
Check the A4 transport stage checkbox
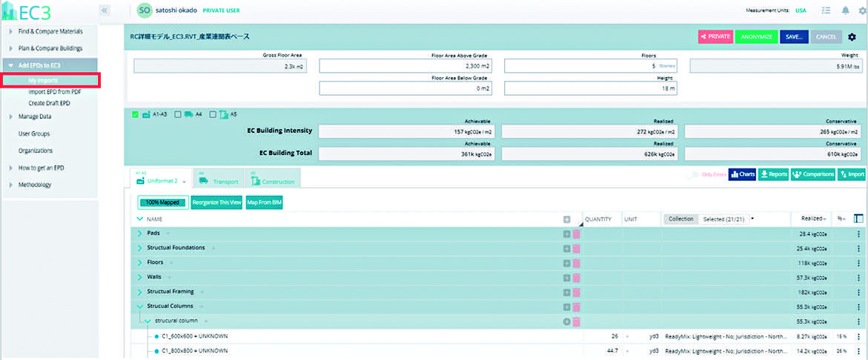pos(178,114)
